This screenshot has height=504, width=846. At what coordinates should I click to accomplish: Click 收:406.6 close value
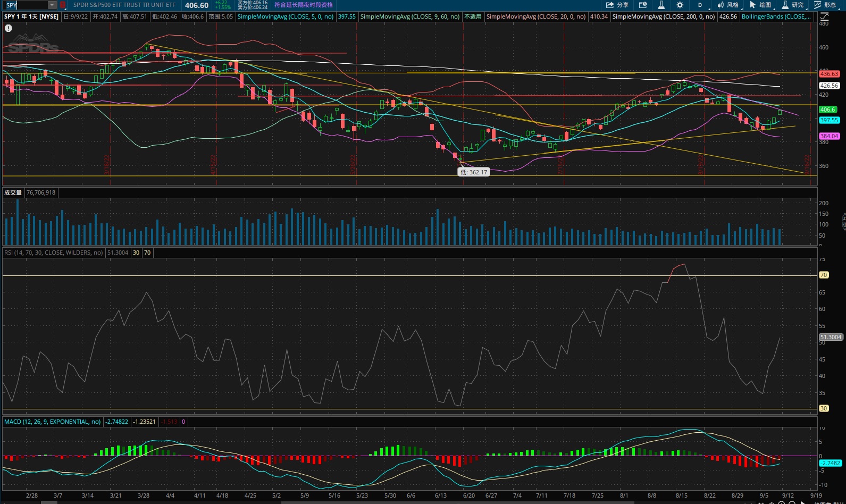click(x=192, y=16)
